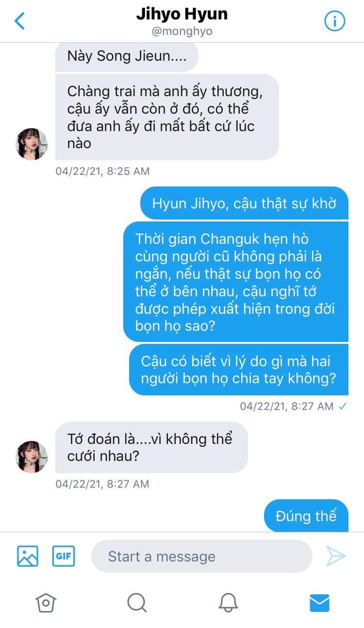Tap Jihyo Hyun name in header

[182, 14]
